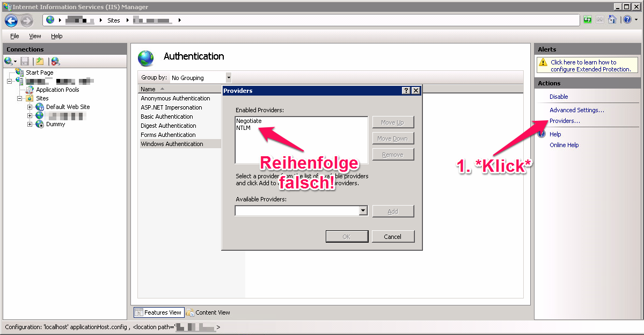Click the Up folder icon in Connections toolbar
Image resolution: width=644 pixels, height=335 pixels.
pyautogui.click(x=40, y=61)
